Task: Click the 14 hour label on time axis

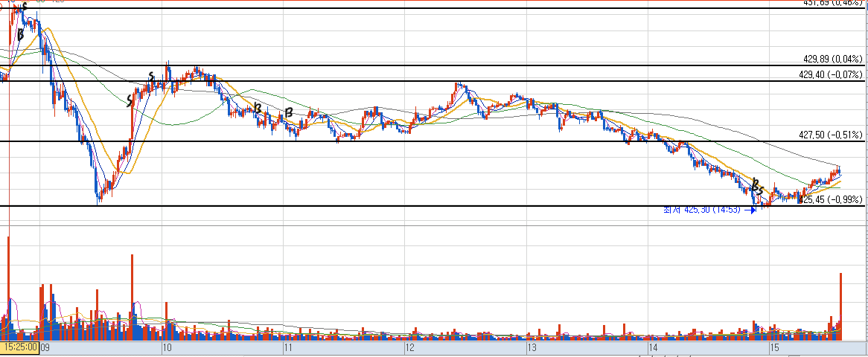Action: coord(654,348)
